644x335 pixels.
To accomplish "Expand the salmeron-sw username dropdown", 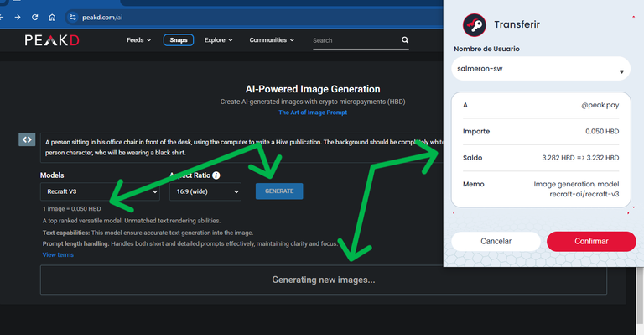I will (x=541, y=69).
